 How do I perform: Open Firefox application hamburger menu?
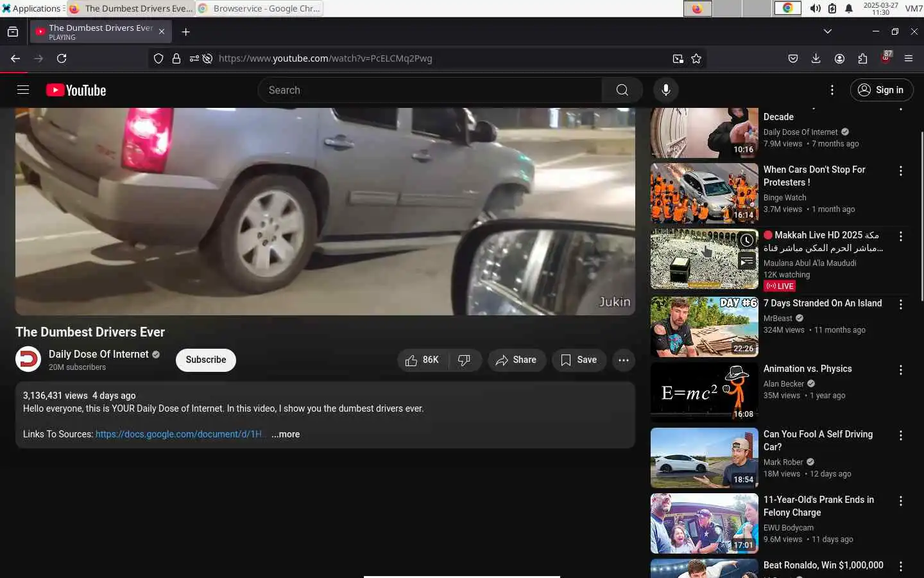click(909, 58)
